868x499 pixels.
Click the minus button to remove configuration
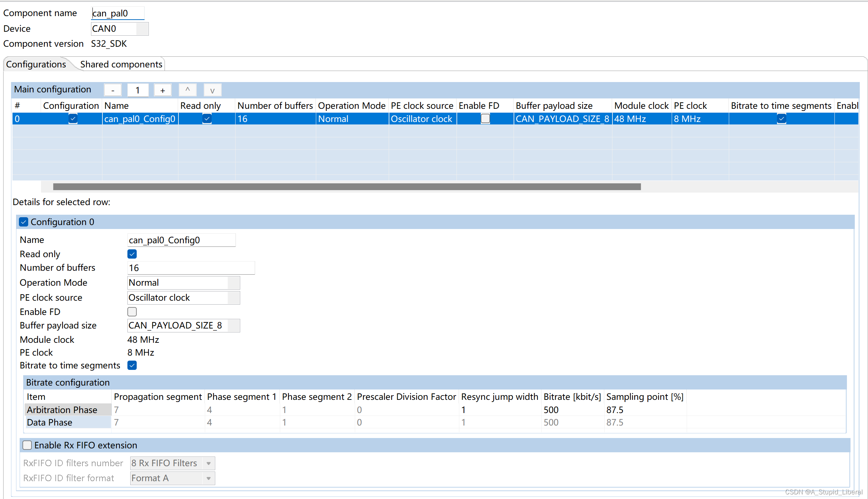tap(113, 90)
